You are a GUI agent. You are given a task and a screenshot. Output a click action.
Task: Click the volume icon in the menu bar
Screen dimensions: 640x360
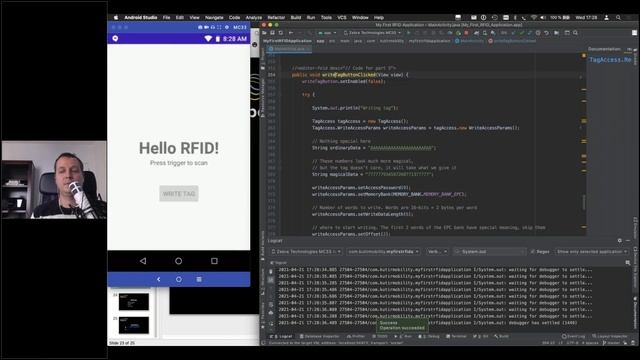point(543,18)
